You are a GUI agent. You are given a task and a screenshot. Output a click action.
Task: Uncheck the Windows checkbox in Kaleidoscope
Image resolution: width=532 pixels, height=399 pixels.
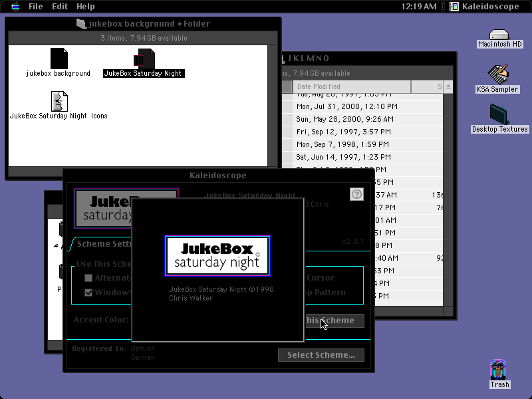point(88,293)
